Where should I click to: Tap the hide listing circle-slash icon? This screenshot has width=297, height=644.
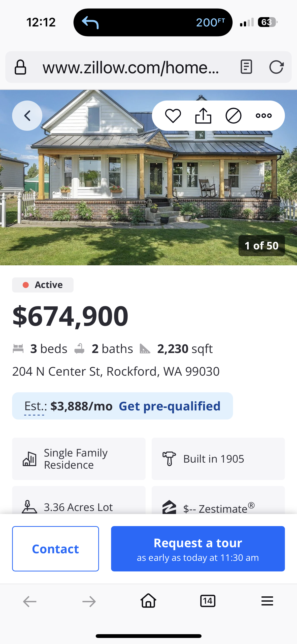click(233, 116)
